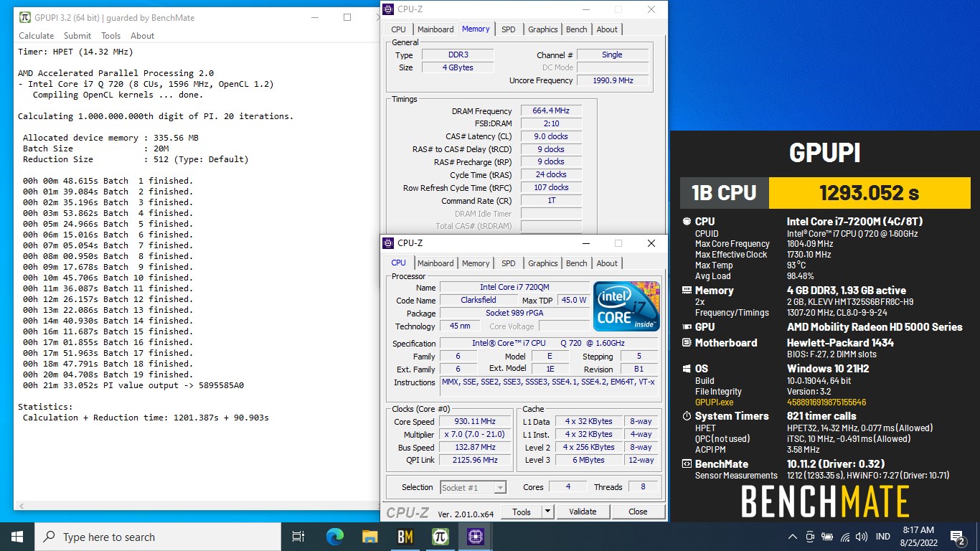Switch to About tab in lower CPU-Z
980x551 pixels.
[607, 263]
